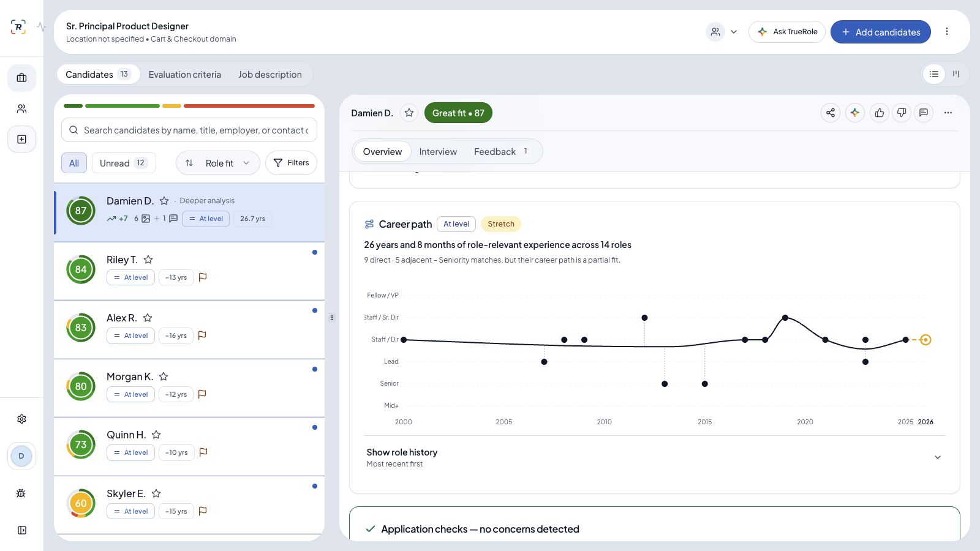
Task: Switch to list view layout
Action: click(x=934, y=74)
